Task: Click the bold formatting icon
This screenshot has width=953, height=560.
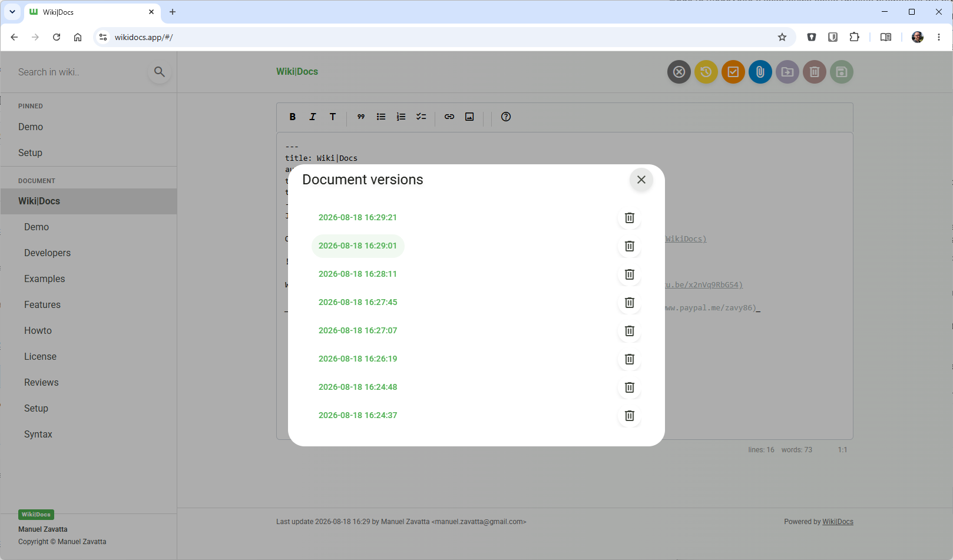Action: [x=293, y=117]
